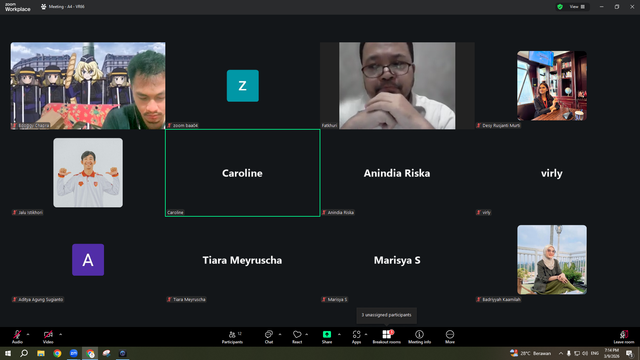Open Zoom app icon in taskbar
The image size is (640, 360).
tap(73, 353)
